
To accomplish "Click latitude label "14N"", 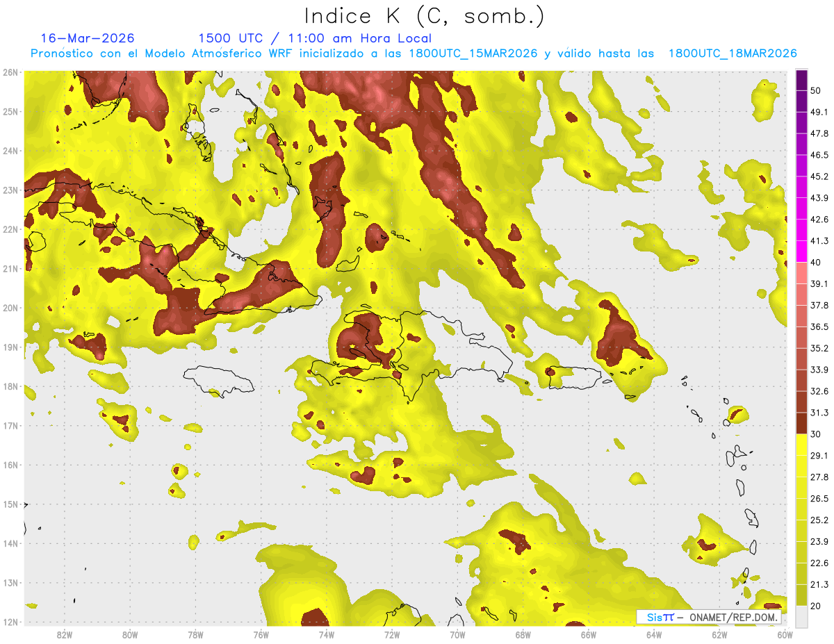I will pos(10,543).
